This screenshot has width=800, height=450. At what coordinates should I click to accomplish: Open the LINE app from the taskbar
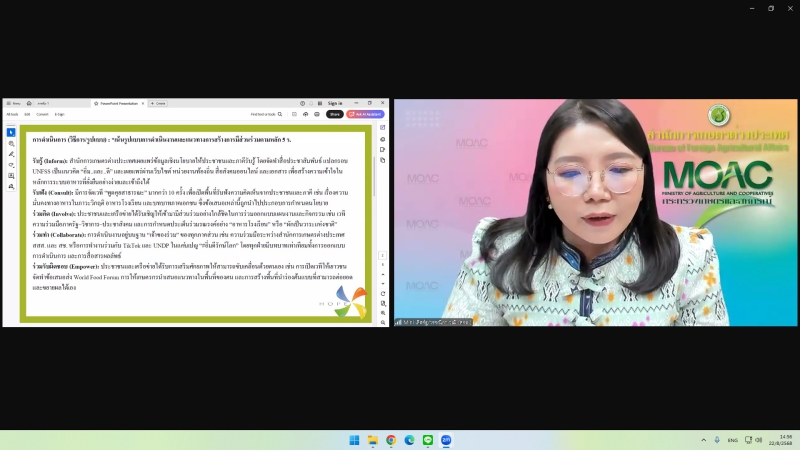pos(427,440)
